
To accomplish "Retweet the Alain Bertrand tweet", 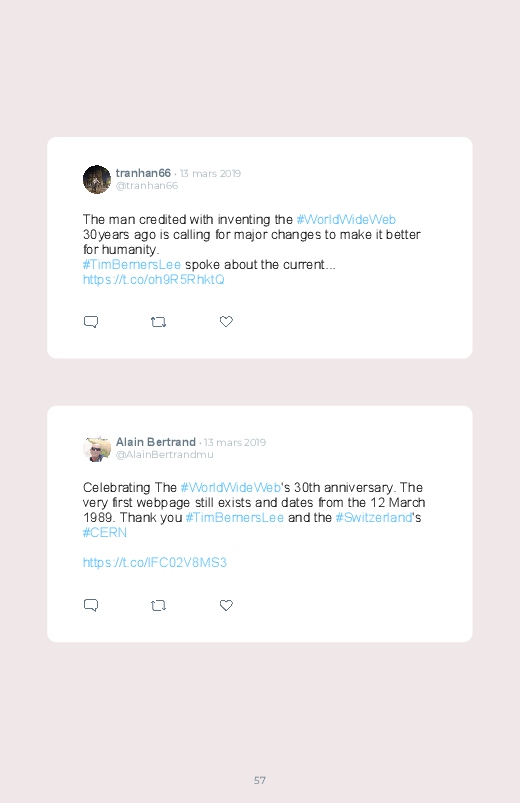I will [x=158, y=606].
